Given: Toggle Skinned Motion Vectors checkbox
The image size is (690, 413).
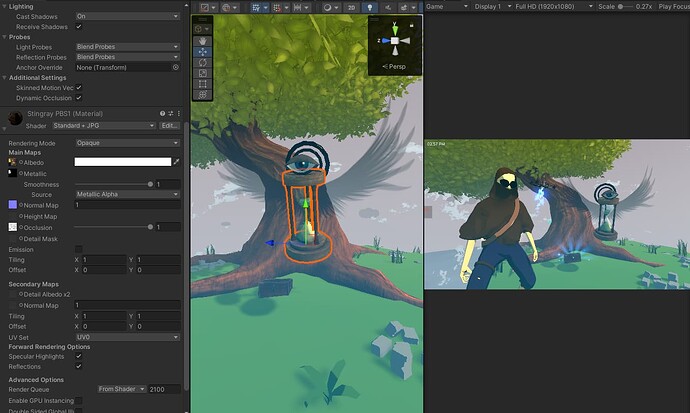Looking at the screenshot, I should (x=79, y=88).
